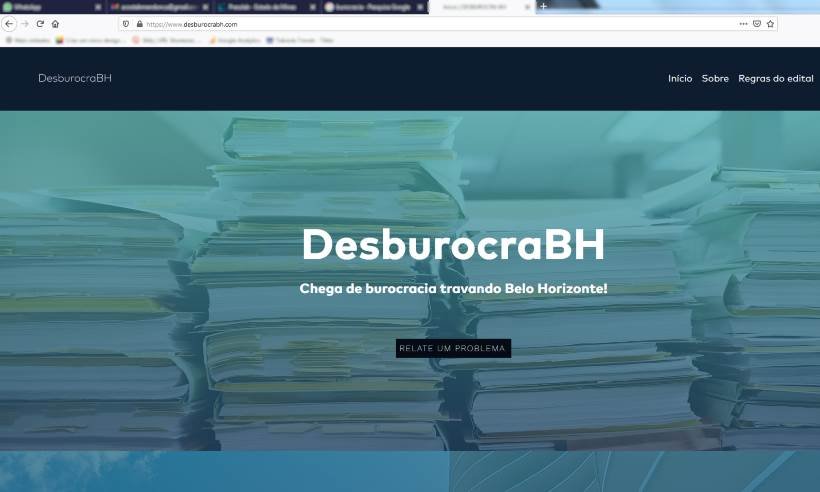
Task: Click the RELATE UM PROBLEMA button
Action: pos(453,348)
